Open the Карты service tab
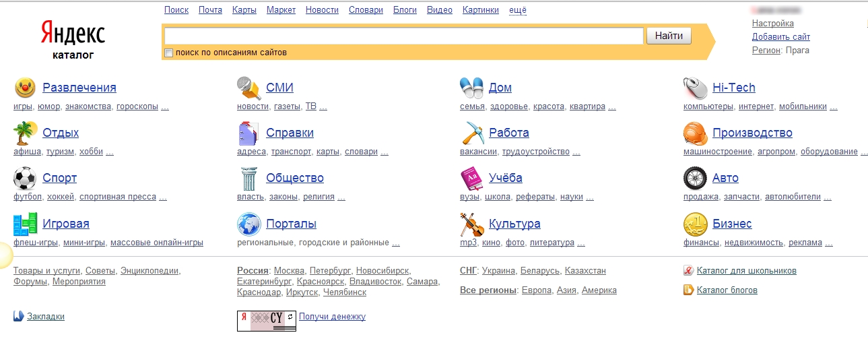Screen dimensions: 868x345 point(244,10)
